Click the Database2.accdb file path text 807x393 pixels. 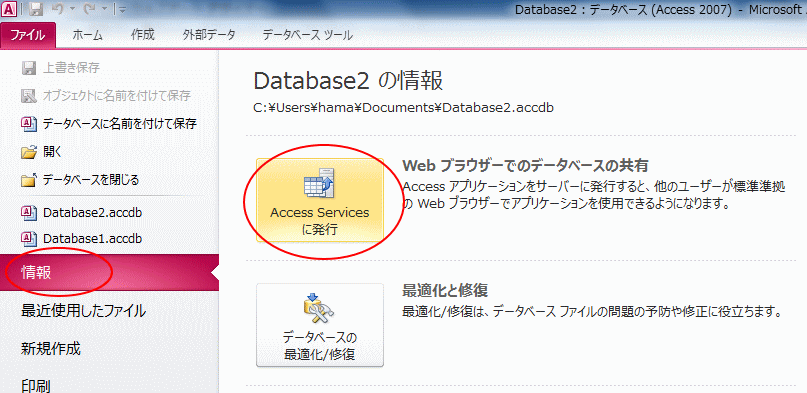(x=404, y=109)
